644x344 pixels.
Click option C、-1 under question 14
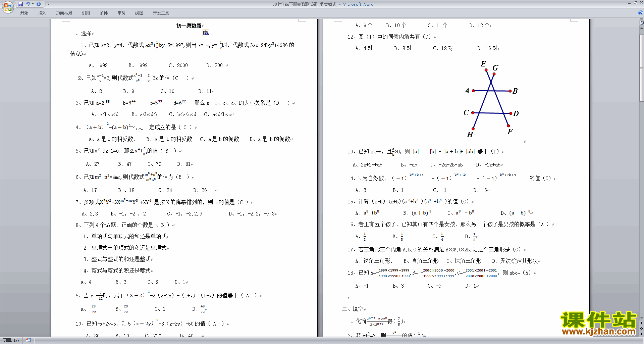tap(440, 190)
